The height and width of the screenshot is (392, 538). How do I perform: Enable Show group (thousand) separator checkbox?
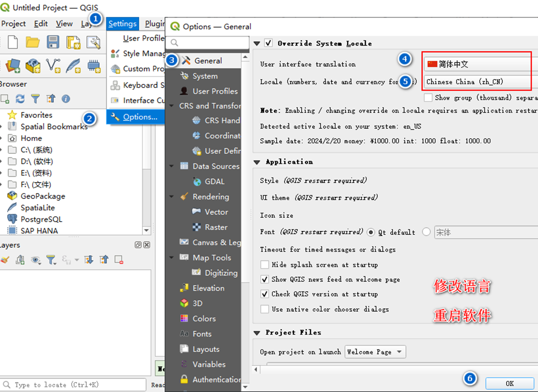(428, 98)
